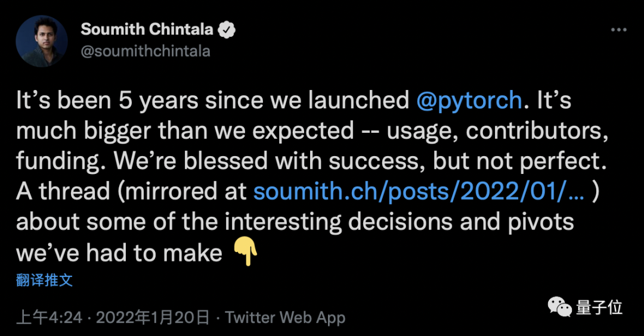This screenshot has height=336, width=644.
Task: Click the 2022年1月20日 date
Action: click(153, 318)
